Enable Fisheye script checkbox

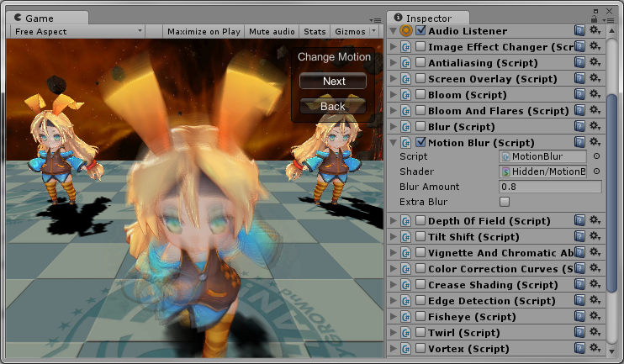point(420,316)
